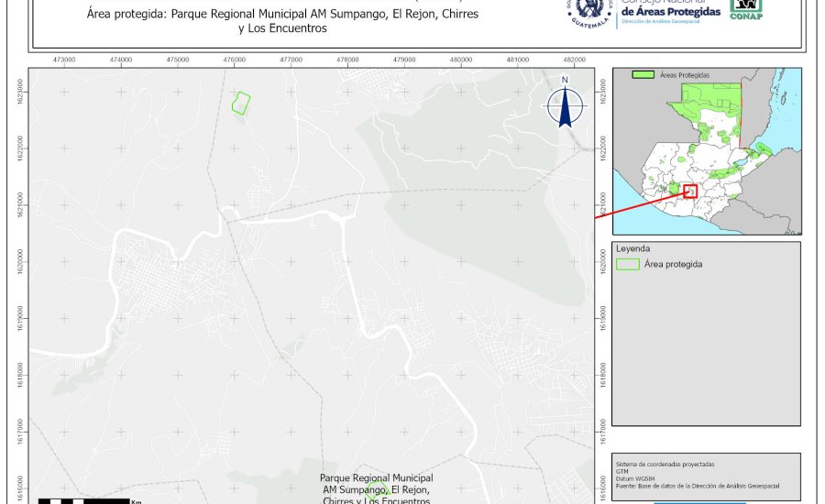The height and width of the screenshot is (504, 825).
Task: Click the black-and-white scale bar
Action: [x=82, y=500]
